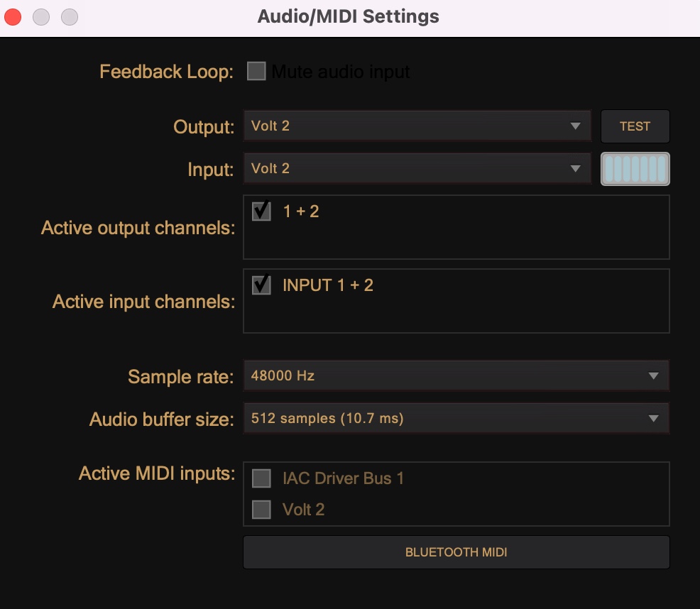The height and width of the screenshot is (609, 700).
Task: Open the Output device dropdown
Action: 417,126
